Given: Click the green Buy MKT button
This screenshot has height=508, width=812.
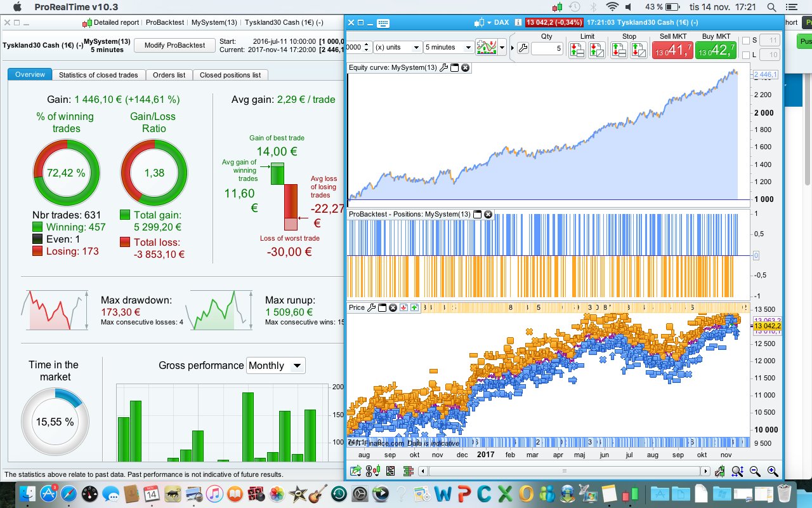Looking at the screenshot, I should [716, 50].
